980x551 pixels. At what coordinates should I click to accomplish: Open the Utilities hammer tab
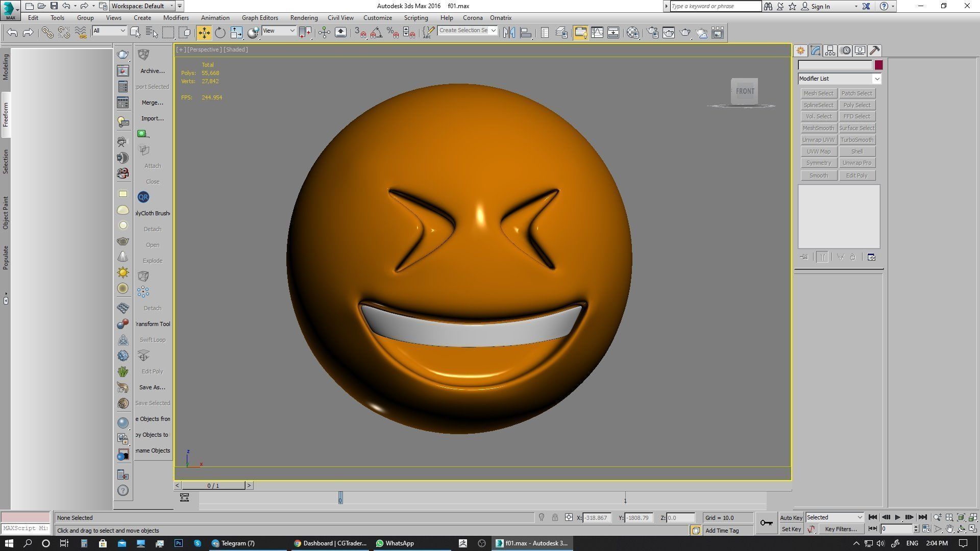[x=875, y=51]
